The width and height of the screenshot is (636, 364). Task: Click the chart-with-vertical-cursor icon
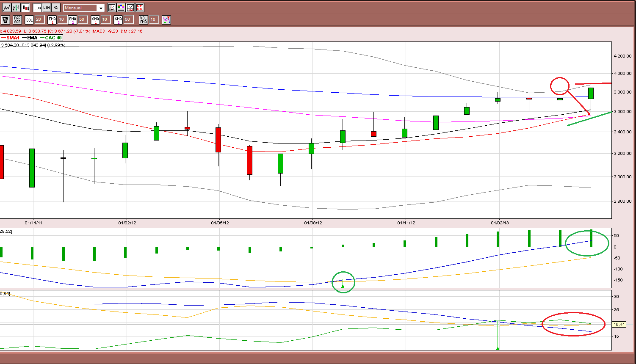(x=112, y=8)
